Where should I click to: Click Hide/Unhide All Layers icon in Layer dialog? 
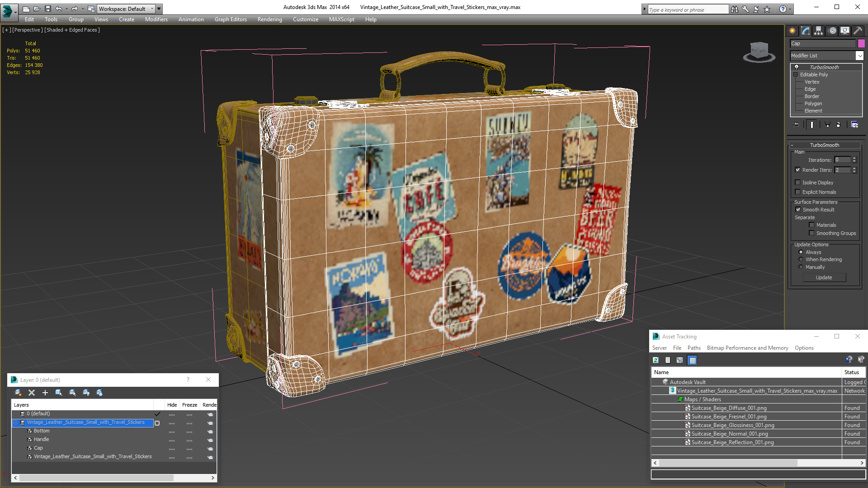click(x=86, y=393)
